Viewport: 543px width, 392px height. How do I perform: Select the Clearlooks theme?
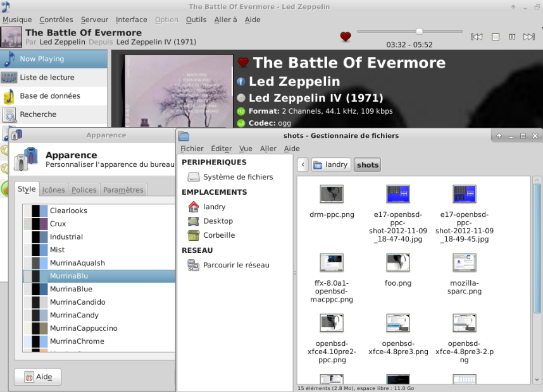[x=99, y=211]
